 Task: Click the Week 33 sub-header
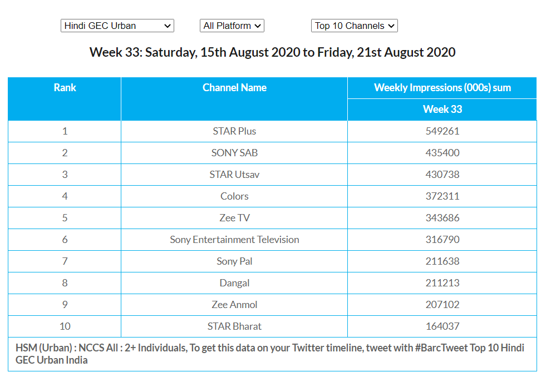[x=442, y=110]
